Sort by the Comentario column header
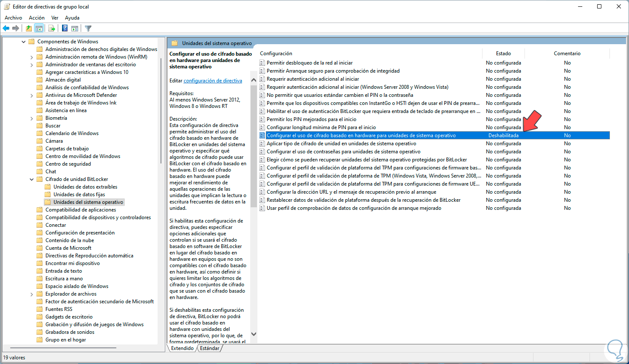Image resolution: width=629 pixels, height=364 pixels. (567, 54)
